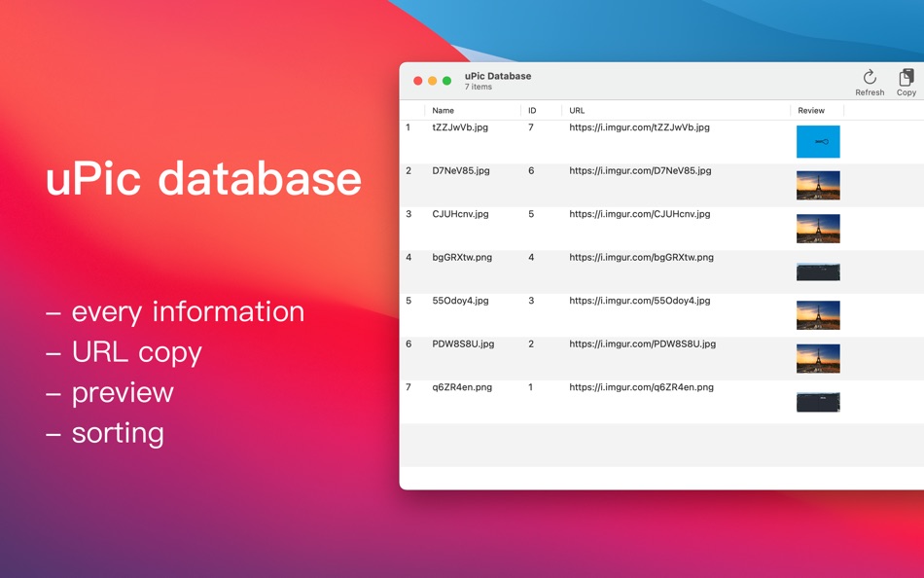Zoom the uPic Database window (green button)
This screenshot has height=578, width=924.
click(446, 81)
